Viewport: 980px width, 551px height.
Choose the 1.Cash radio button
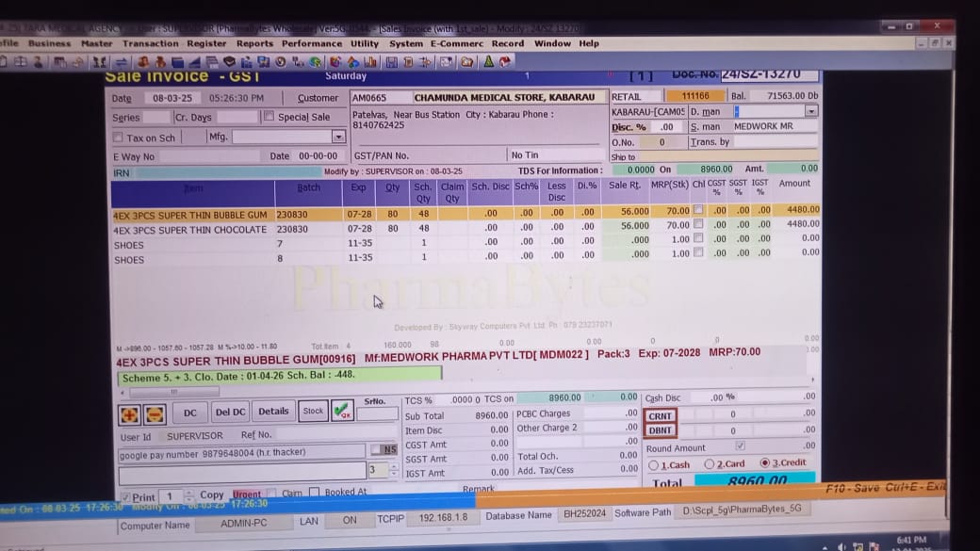(x=654, y=464)
